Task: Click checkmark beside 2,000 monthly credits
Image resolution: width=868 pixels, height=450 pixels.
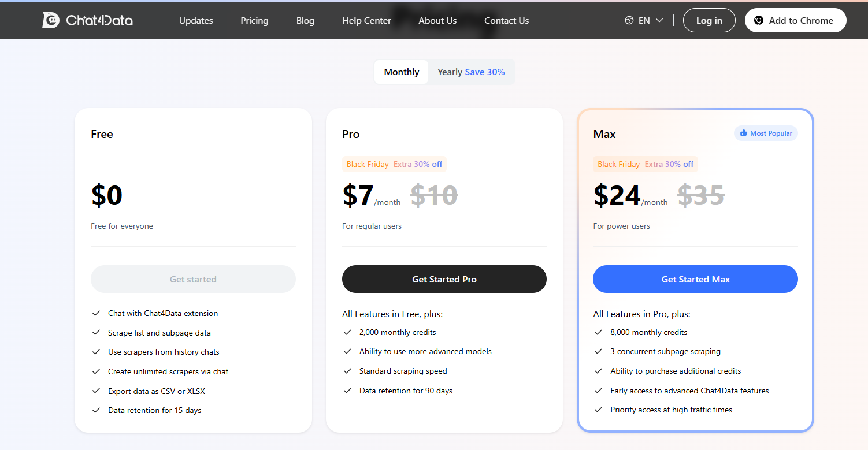Action: coord(347,332)
